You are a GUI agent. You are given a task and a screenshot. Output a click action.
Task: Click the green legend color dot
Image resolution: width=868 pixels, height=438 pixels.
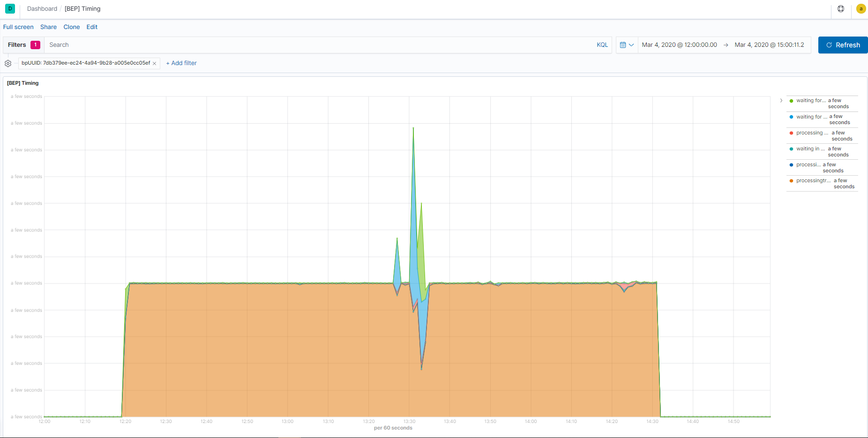tap(791, 101)
